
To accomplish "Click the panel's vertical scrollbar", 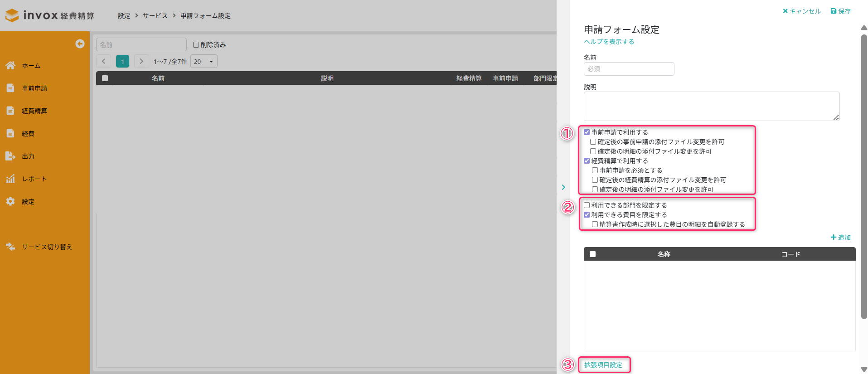I will 864,177.
